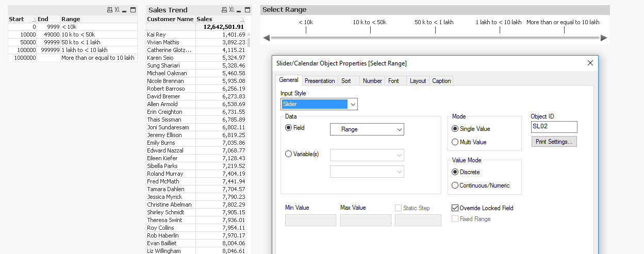Toggle the Fixed Range checkbox

455,219
